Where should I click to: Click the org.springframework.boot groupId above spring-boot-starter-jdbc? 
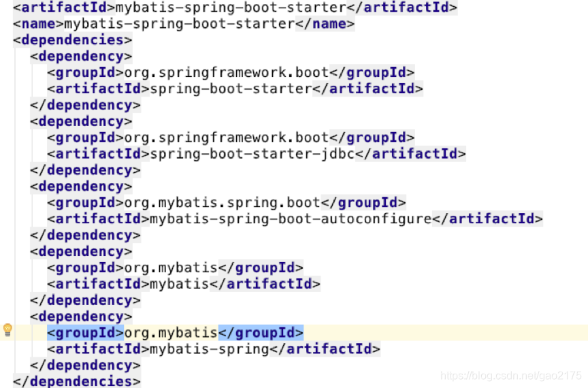pos(231,138)
